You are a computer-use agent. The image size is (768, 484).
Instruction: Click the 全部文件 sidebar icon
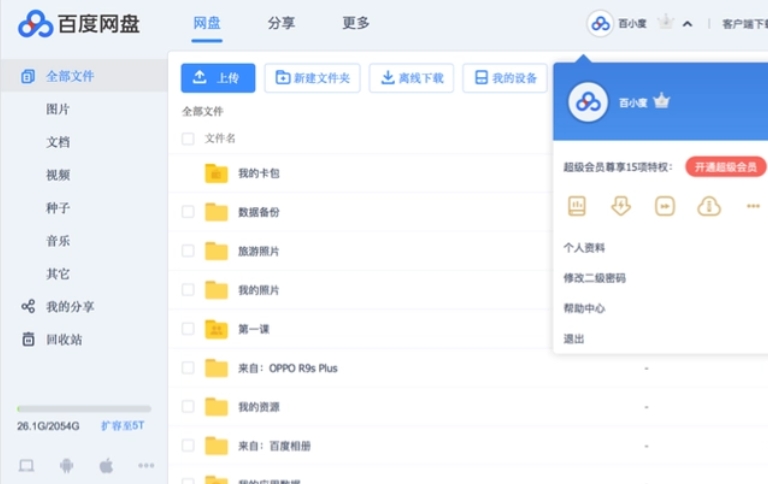click(28, 76)
